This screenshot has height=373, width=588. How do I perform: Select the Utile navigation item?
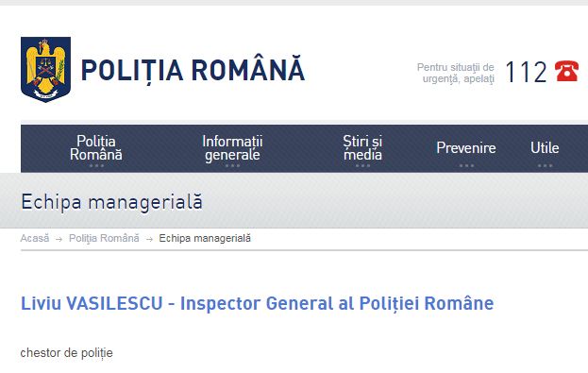coord(545,148)
